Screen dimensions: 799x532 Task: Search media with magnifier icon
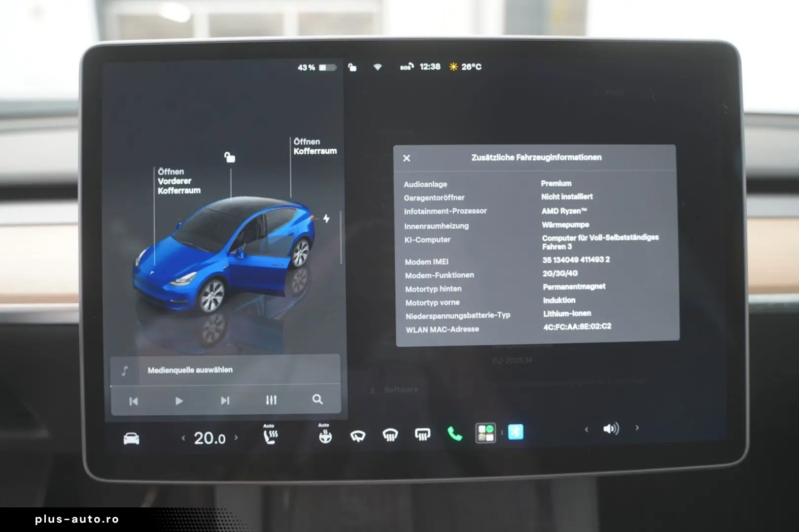(317, 399)
